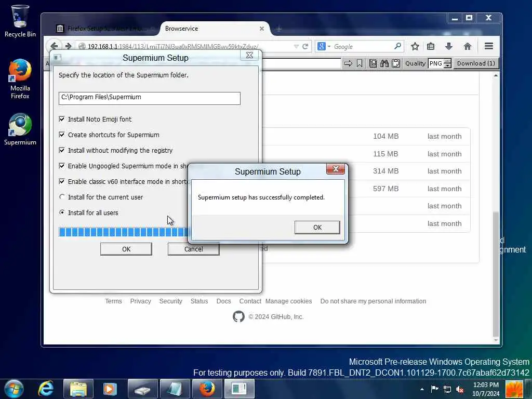
Task: Launch Internet Explorer from the taskbar
Action: (x=46, y=389)
